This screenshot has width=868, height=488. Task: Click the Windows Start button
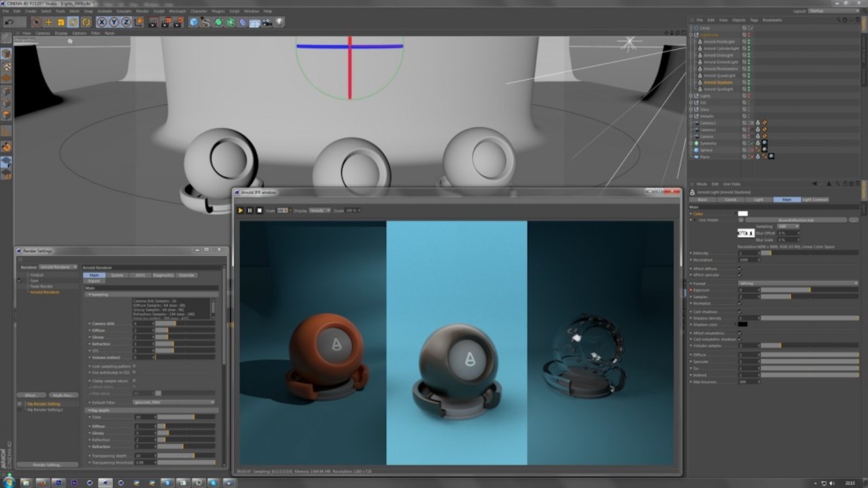(9, 482)
